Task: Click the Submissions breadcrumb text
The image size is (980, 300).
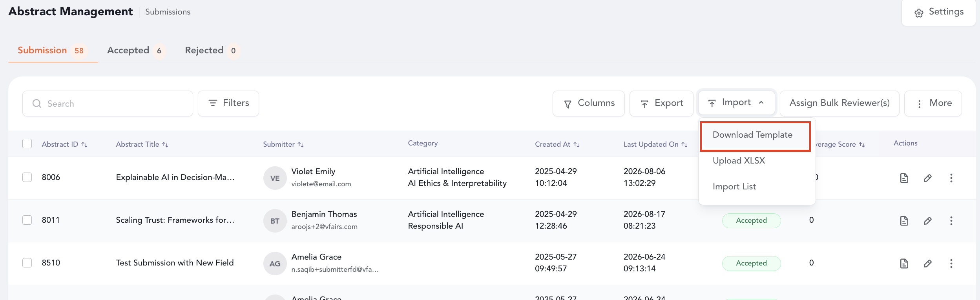Action: (x=168, y=12)
